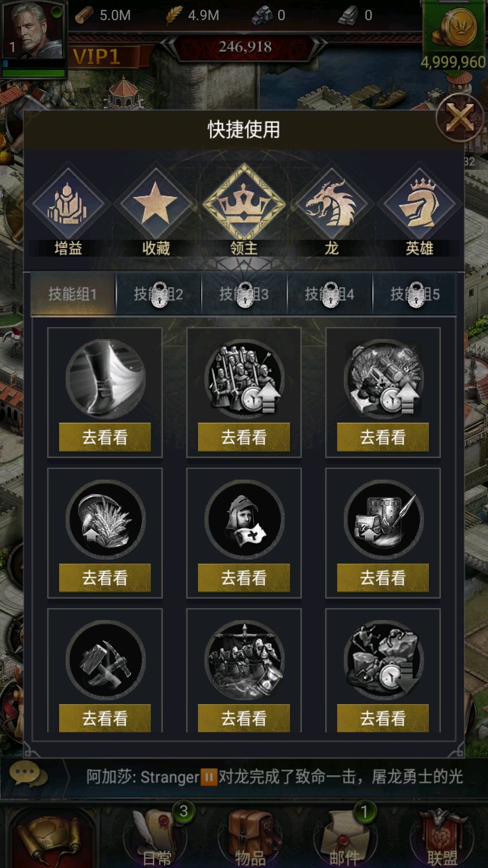This screenshot has height=868, width=488.
Task: Tap the soldier training speed-up skill icon
Action: coord(244,379)
